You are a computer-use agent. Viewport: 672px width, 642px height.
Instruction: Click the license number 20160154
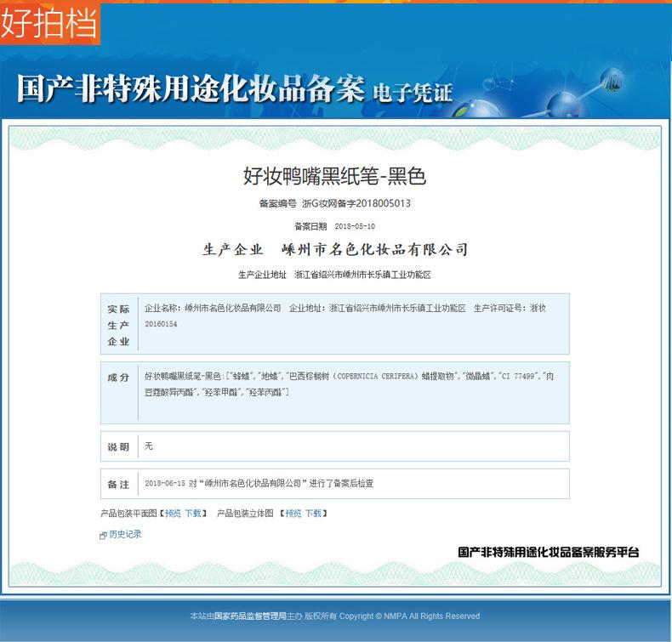click(x=161, y=324)
